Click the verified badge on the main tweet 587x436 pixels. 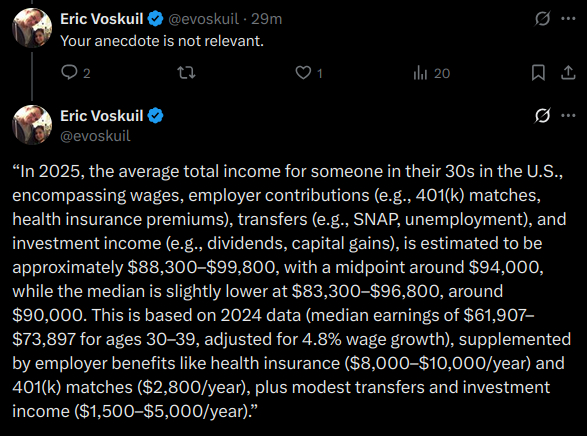[x=155, y=116]
